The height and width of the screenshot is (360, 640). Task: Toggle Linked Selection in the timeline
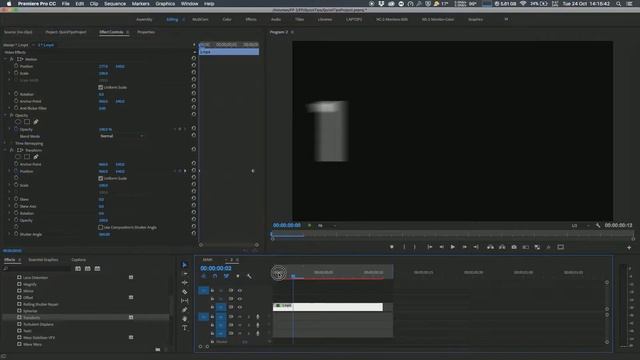227,276
